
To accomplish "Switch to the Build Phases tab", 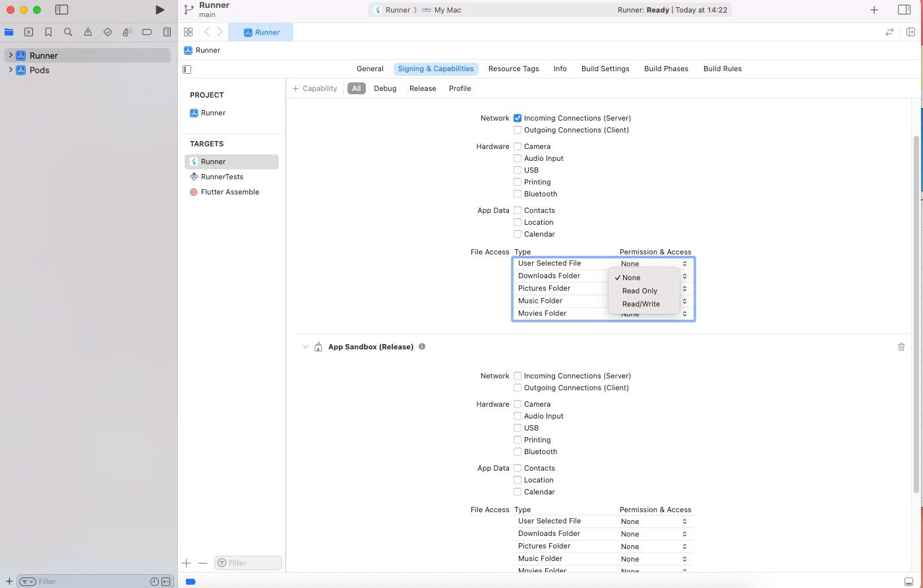I will (666, 69).
